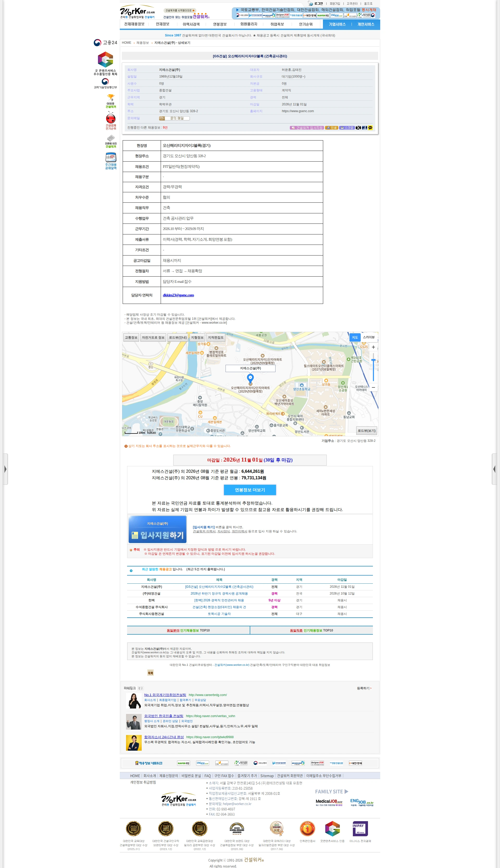Toggle 지적편집도 overlay on map
This screenshot has height=868, width=500.
216,337
